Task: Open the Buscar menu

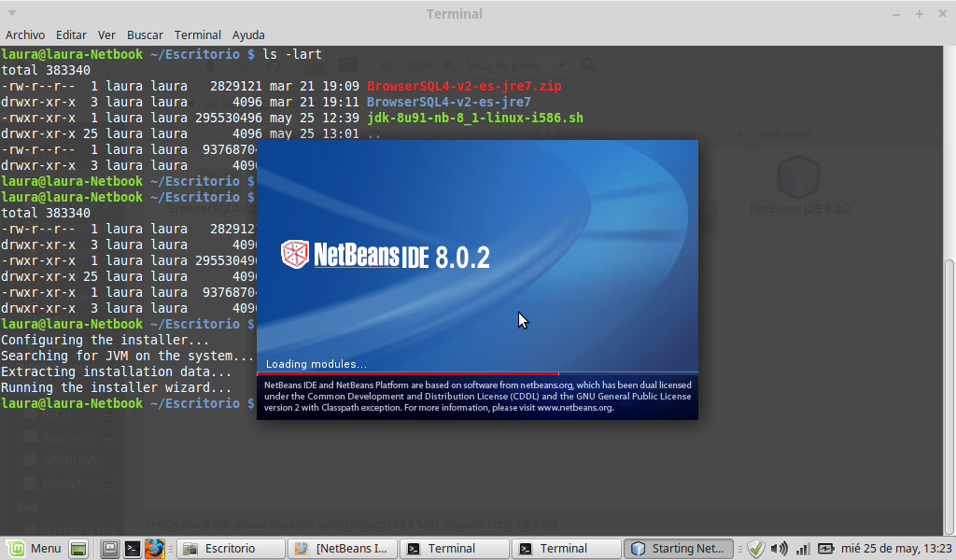Action: click(145, 35)
